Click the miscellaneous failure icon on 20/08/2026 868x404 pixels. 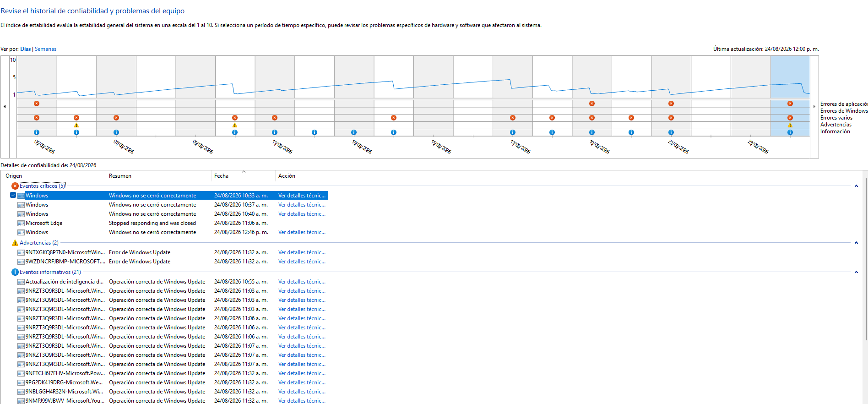pos(631,118)
